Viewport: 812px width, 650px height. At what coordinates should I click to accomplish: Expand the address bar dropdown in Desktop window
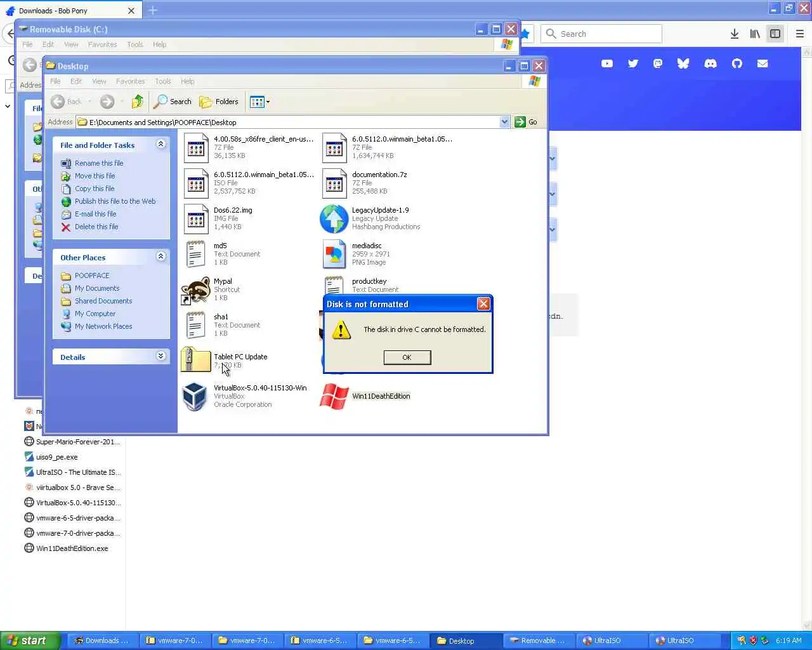(504, 122)
